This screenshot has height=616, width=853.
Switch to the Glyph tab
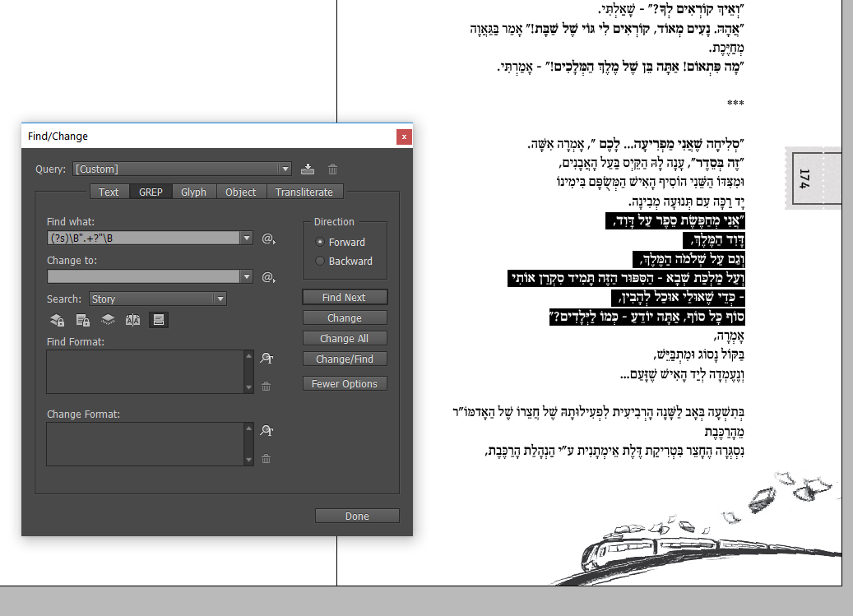click(x=193, y=192)
